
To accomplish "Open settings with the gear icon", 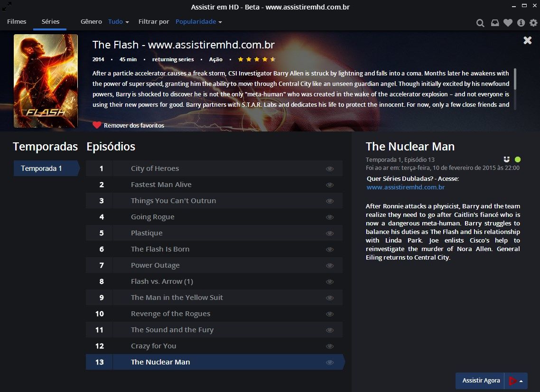I will 533,23.
